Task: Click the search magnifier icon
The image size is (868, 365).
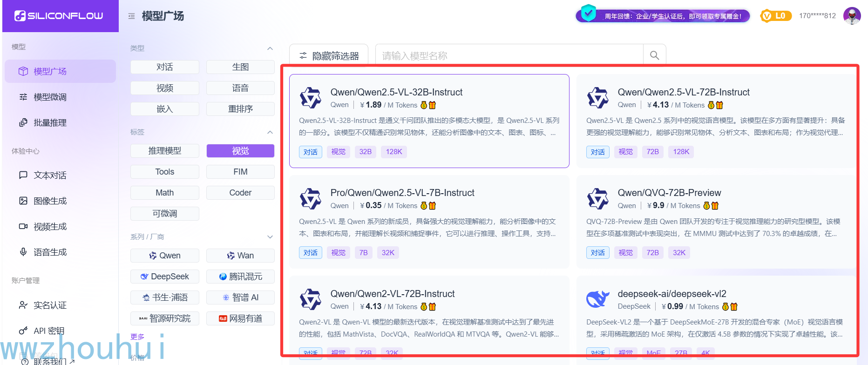Action: (654, 55)
